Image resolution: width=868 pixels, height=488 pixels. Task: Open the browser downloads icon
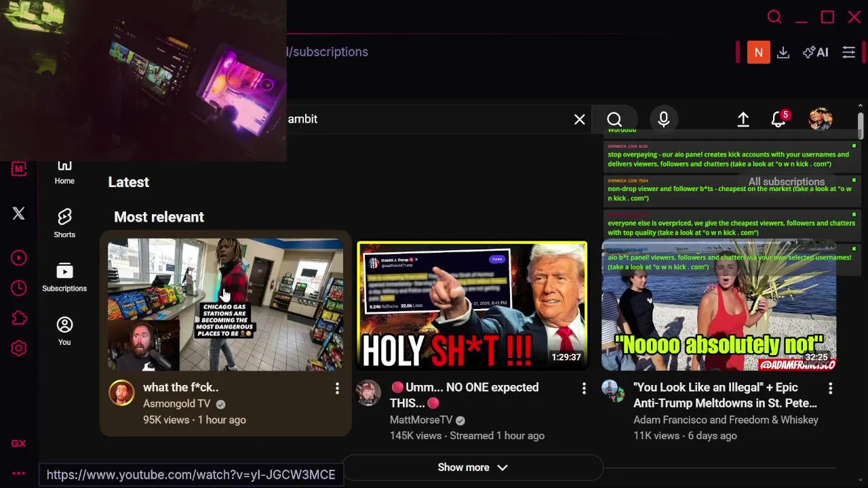pyautogui.click(x=783, y=52)
